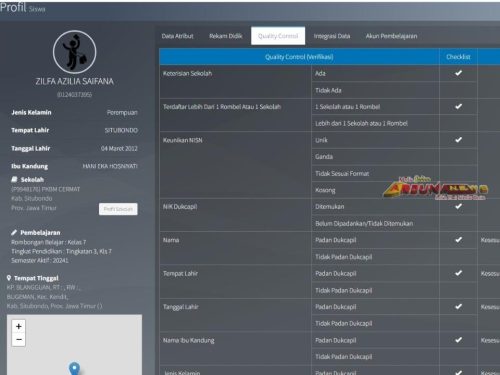Click the Quality Control (Verifikasi) table header
Image resolution: width=500 pixels, height=375 pixels.
(299, 57)
